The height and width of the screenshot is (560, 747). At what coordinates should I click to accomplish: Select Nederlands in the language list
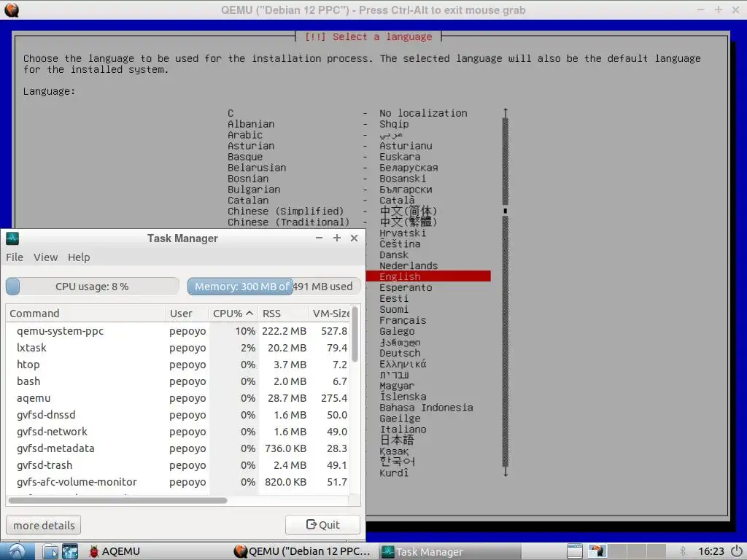tap(409, 265)
